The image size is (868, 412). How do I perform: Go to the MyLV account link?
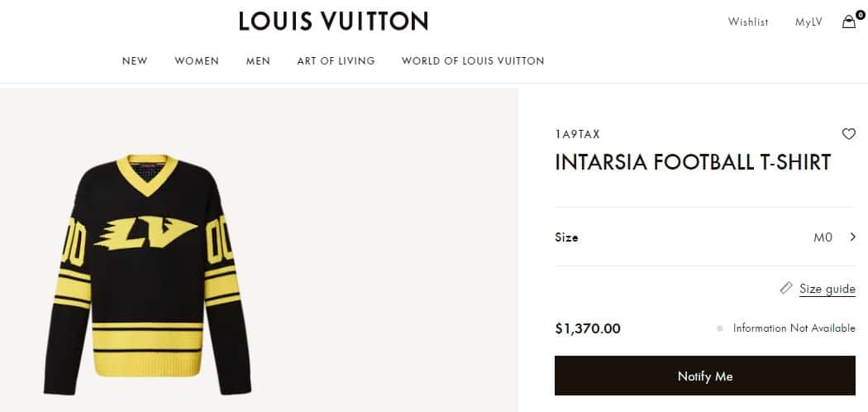point(808,22)
